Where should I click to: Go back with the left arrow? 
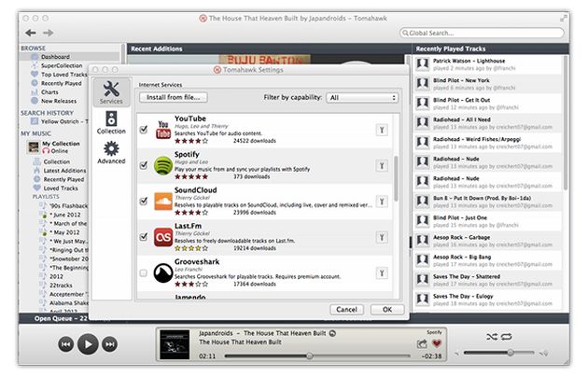(x=31, y=33)
